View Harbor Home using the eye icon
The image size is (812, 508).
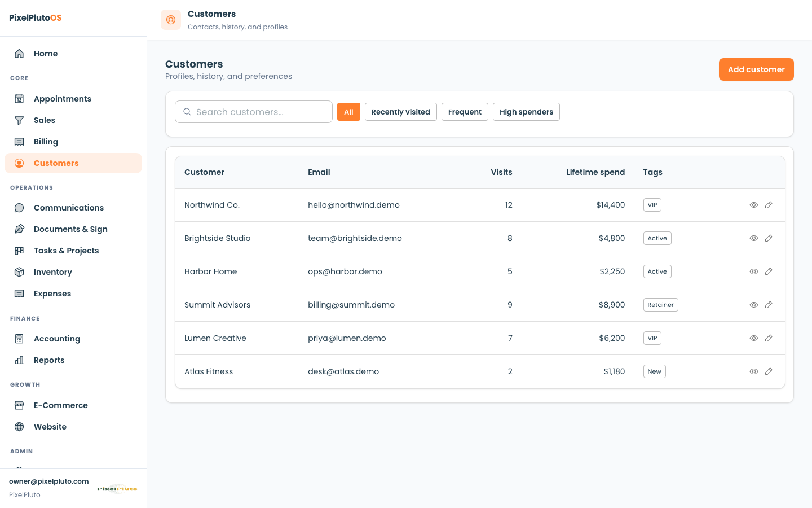[754, 271]
